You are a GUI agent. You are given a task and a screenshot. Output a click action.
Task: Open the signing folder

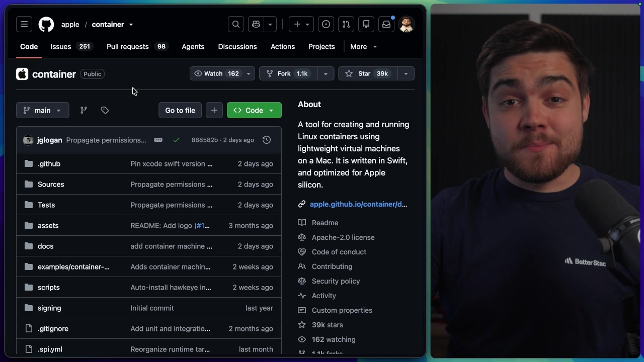point(49,308)
